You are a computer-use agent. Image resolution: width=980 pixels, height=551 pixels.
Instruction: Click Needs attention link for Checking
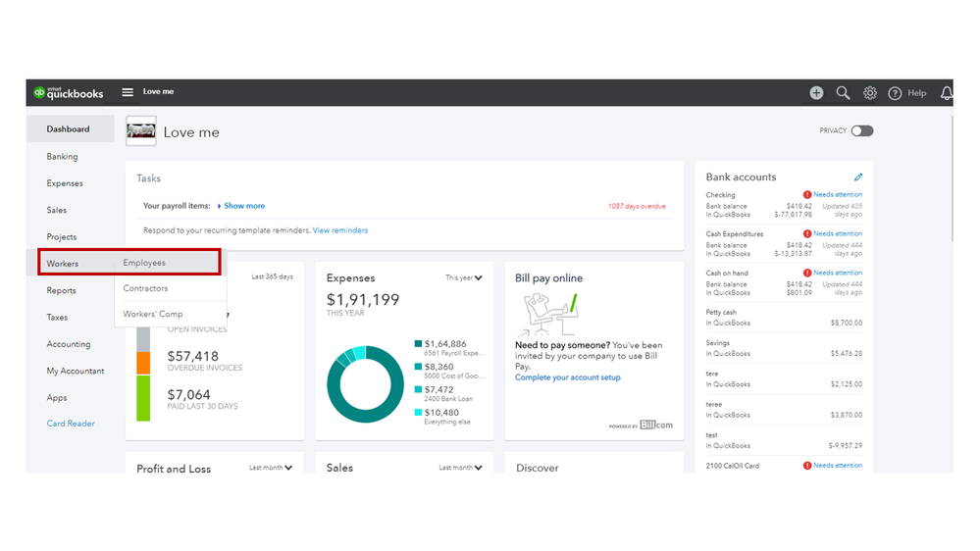click(838, 195)
